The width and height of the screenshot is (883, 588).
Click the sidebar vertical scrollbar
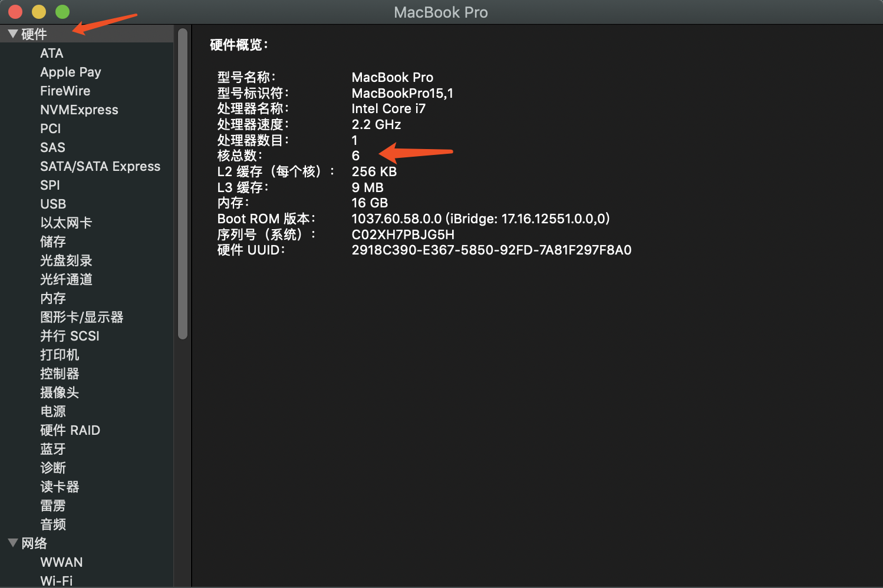[x=183, y=183]
